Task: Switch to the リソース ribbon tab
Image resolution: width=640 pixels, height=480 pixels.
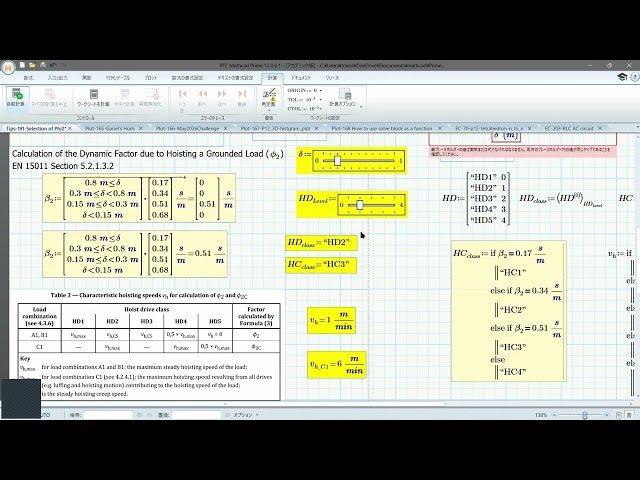Action: (x=332, y=78)
